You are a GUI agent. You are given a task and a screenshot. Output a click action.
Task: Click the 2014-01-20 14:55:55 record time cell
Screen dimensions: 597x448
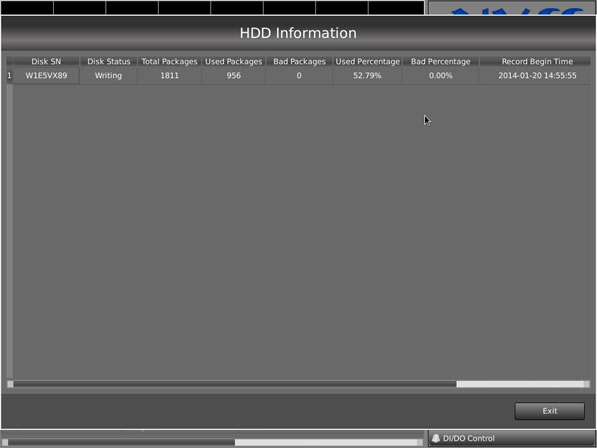point(537,75)
